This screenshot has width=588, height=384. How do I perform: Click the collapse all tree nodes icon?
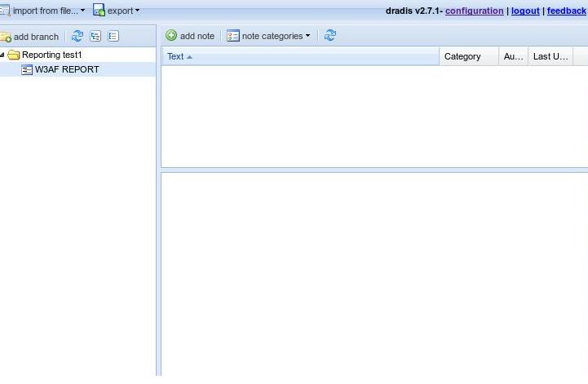coord(113,37)
